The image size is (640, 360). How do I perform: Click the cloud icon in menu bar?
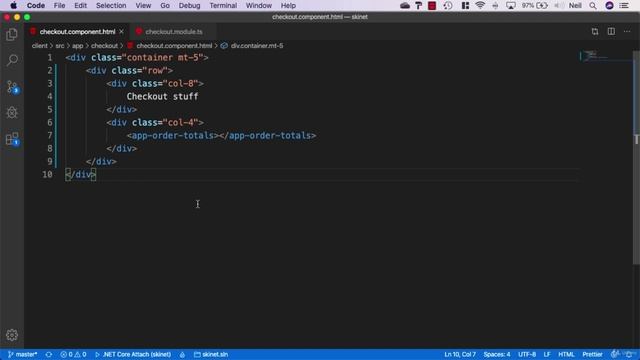404,5
